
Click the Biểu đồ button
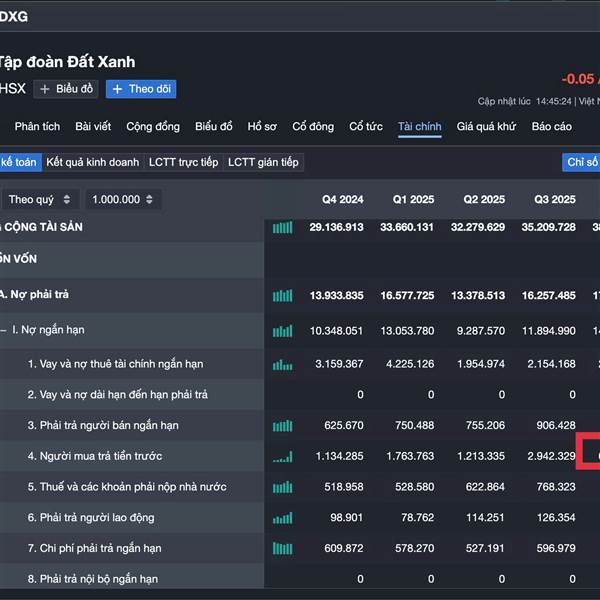pos(66,89)
